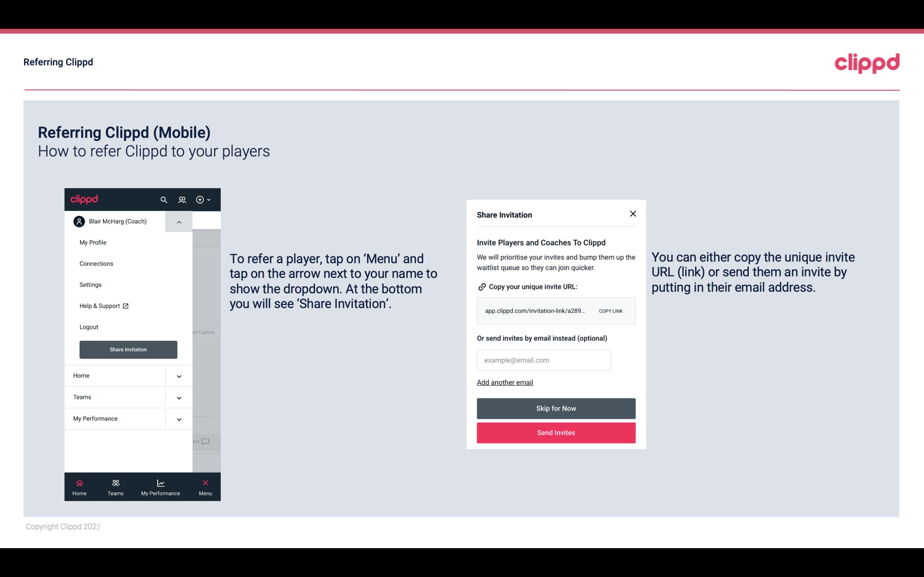Click Send Invites button
The width and height of the screenshot is (924, 577).
pos(556,433)
